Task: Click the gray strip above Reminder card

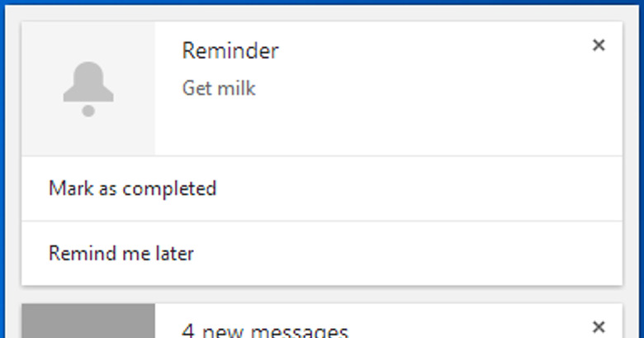Action: tap(322, 13)
